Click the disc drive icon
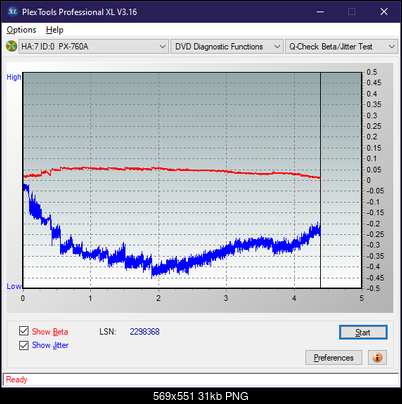This screenshot has width=402, height=404. 11,46
